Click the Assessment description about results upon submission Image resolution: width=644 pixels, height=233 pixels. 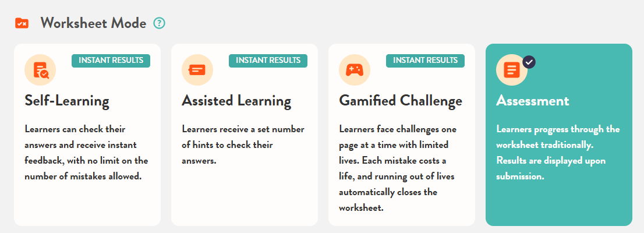[558, 152]
